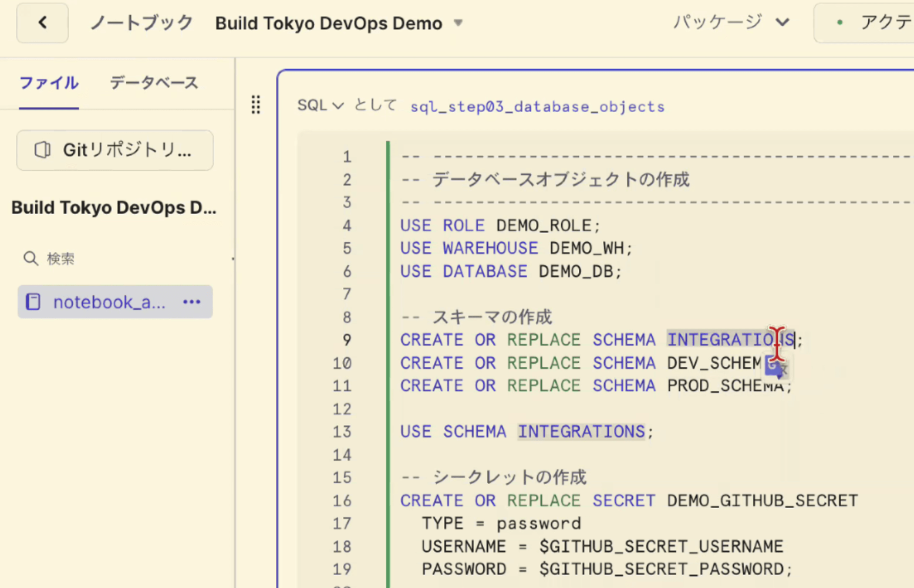The width and height of the screenshot is (914, 588).
Task: Click the Gitリポジトリ button
Action: pos(115,150)
